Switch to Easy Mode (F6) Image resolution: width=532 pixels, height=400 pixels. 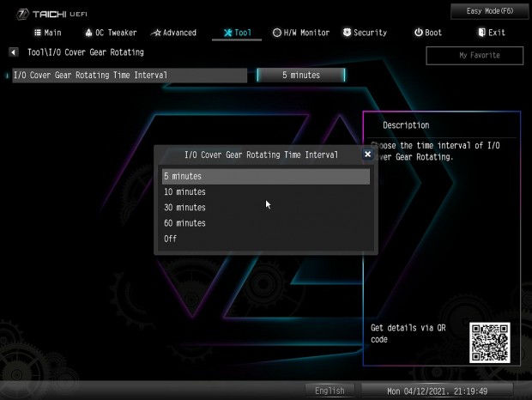(x=490, y=11)
